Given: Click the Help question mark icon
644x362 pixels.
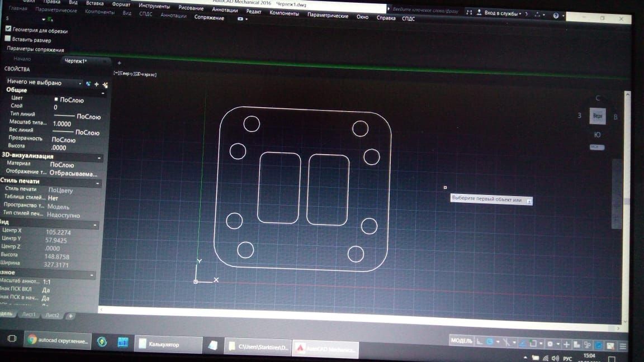Looking at the screenshot, I should (x=556, y=16).
